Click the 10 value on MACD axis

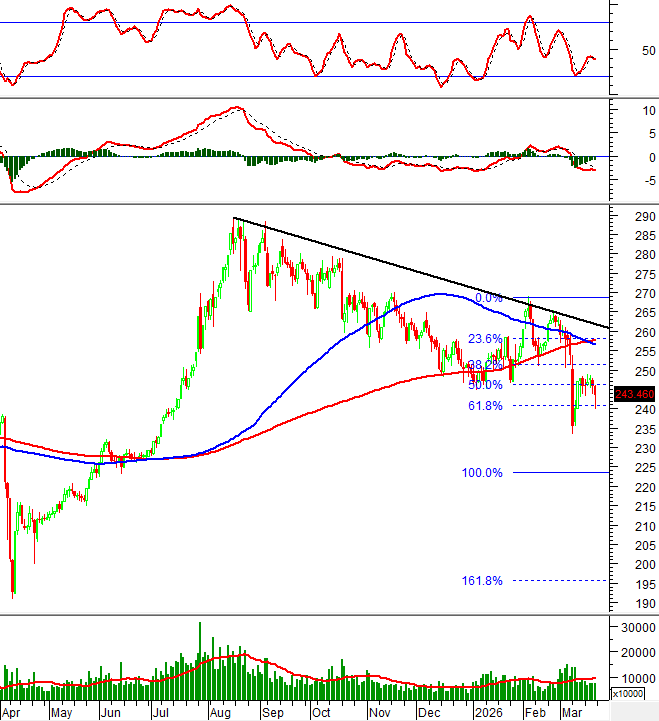coord(648,111)
